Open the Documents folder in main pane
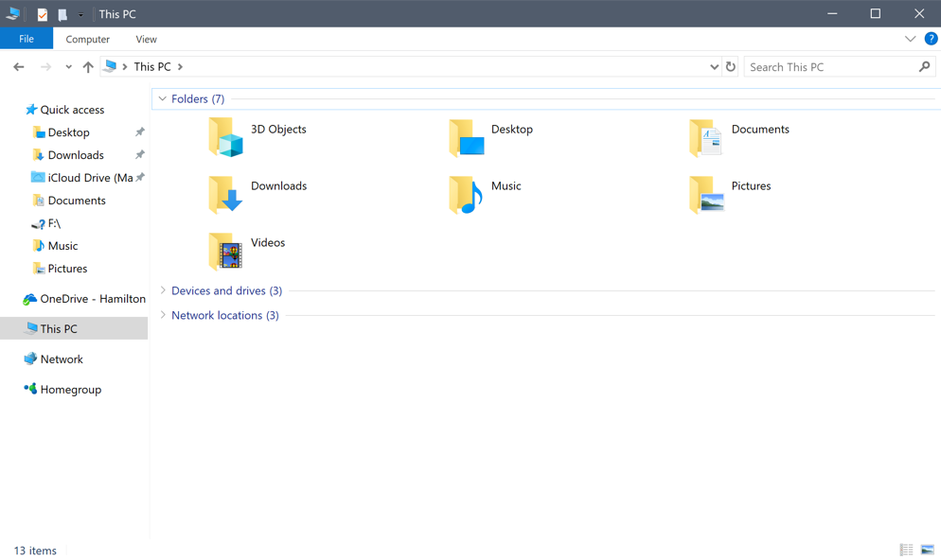941x560 pixels. tap(706, 137)
